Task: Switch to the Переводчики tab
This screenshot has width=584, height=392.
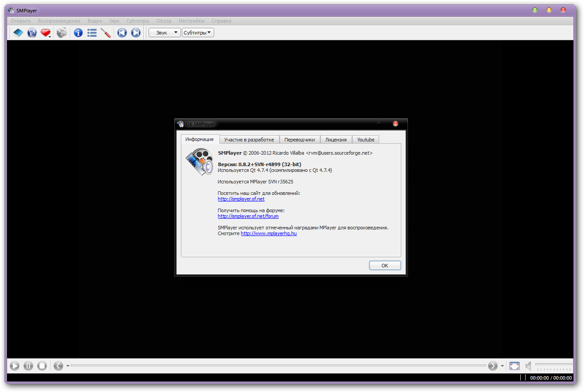Action: point(300,140)
